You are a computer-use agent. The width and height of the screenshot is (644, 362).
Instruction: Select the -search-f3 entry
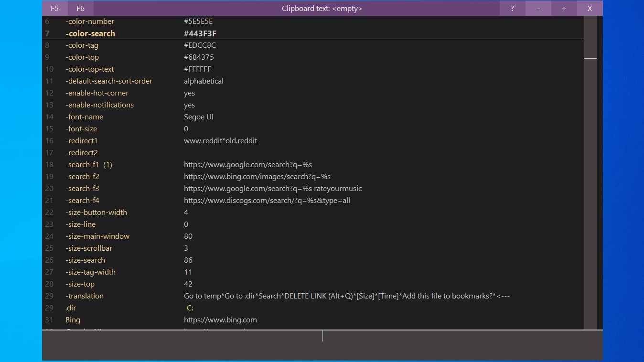82,189
